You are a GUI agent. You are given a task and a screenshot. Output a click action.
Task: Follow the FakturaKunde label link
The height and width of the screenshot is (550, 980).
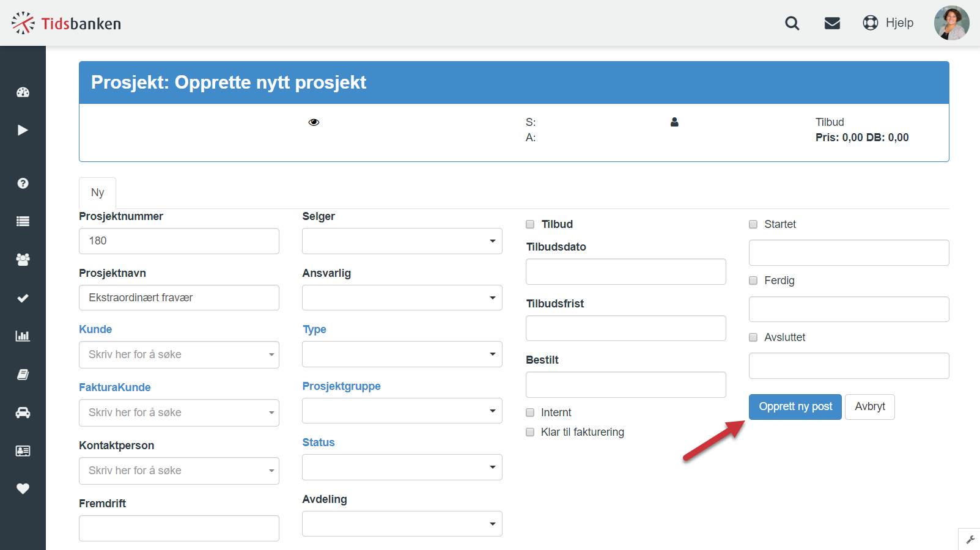[115, 387]
